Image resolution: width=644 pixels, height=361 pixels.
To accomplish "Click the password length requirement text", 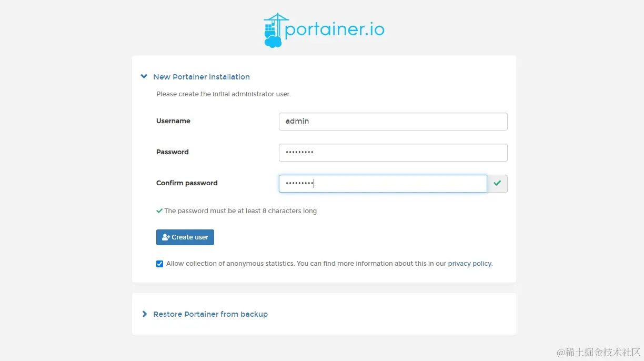I will tap(240, 211).
